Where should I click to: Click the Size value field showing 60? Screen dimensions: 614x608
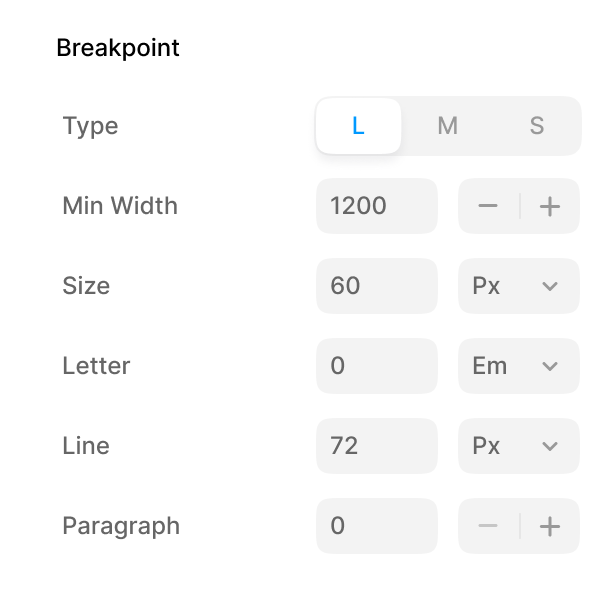376,286
